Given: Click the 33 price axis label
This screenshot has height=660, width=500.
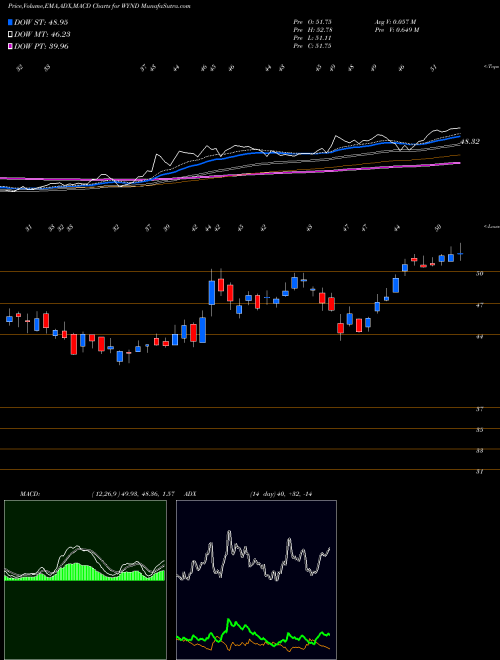Looking at the screenshot, I should (479, 451).
